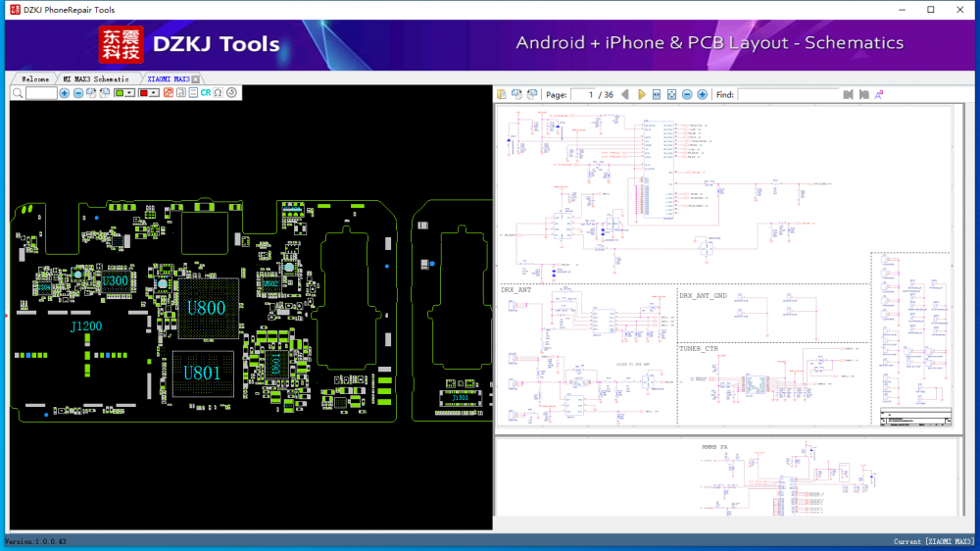Switch to MI MAX3 Schematic tab
Screen dimensions: 980x551
tap(96, 78)
